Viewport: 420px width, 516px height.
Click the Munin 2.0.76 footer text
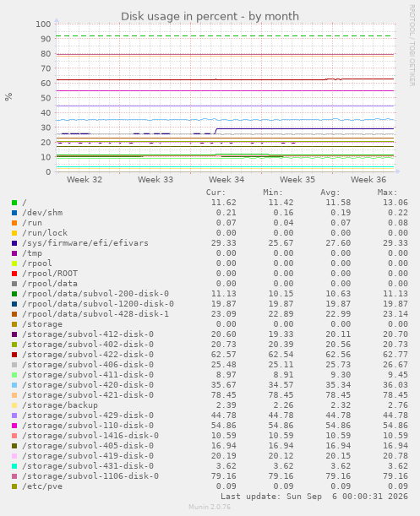(210, 507)
